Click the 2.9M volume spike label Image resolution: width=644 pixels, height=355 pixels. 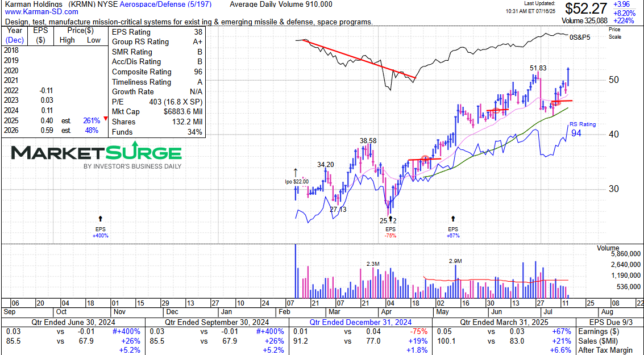(x=456, y=261)
